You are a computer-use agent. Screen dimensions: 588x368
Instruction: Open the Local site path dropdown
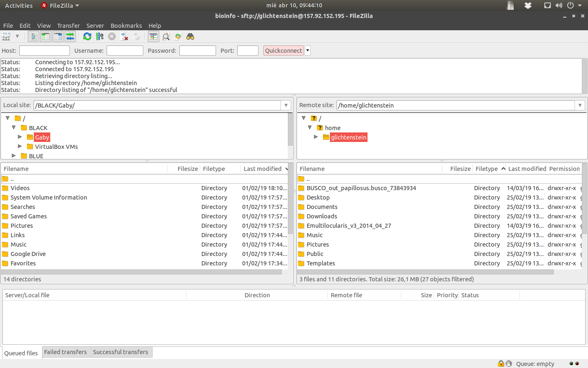click(286, 105)
